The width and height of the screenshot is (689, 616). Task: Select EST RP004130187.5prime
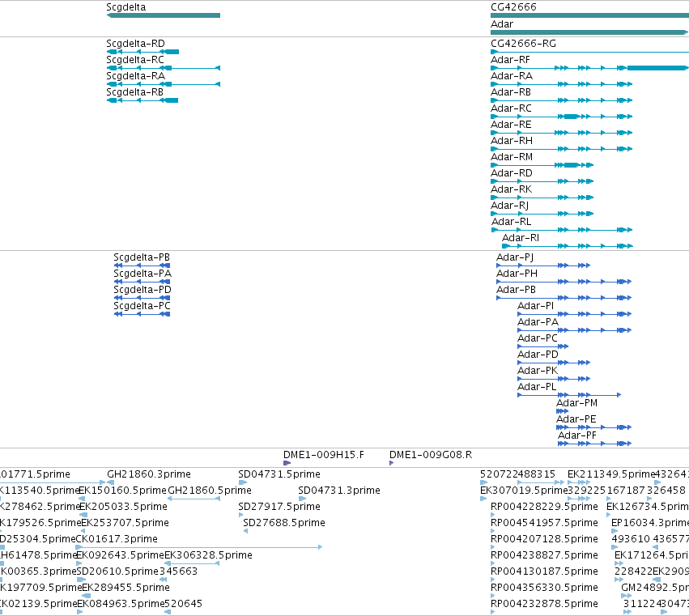tap(544, 571)
